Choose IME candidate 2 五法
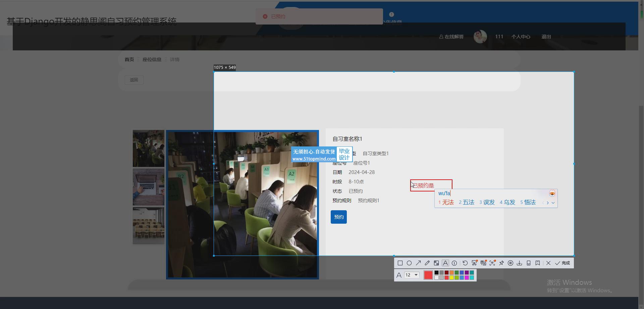 click(467, 202)
